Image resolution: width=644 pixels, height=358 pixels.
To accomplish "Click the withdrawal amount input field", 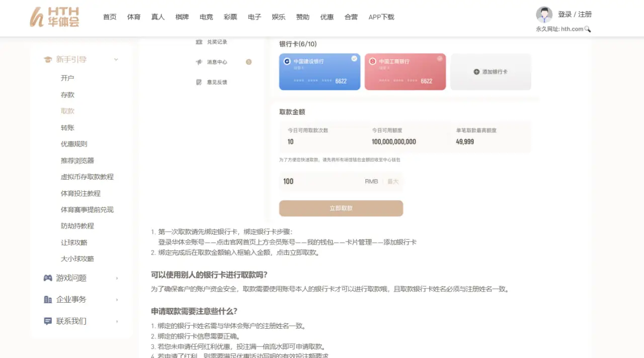I will point(327,181).
